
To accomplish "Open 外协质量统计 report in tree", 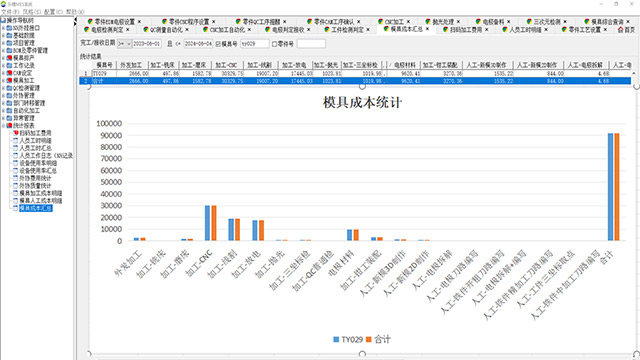I will [36, 186].
